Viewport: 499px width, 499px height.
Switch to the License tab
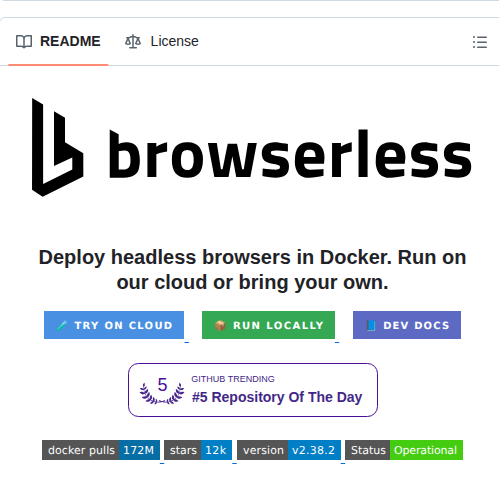tap(162, 42)
